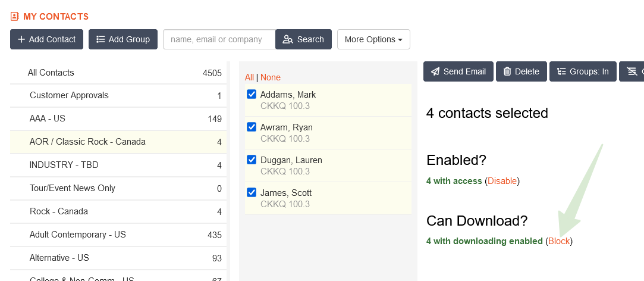Click the plus icon on Add Contact
This screenshot has height=281, width=644.
point(21,39)
